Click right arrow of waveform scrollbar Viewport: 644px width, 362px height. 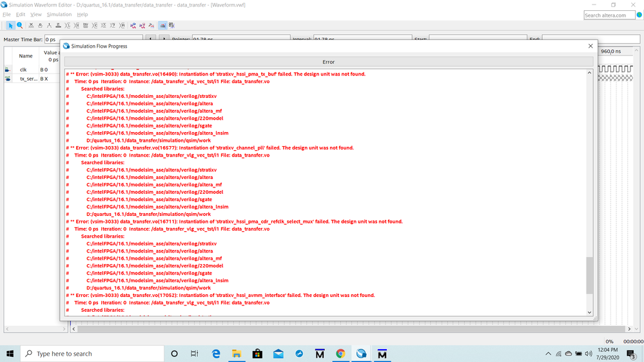pos(629,329)
